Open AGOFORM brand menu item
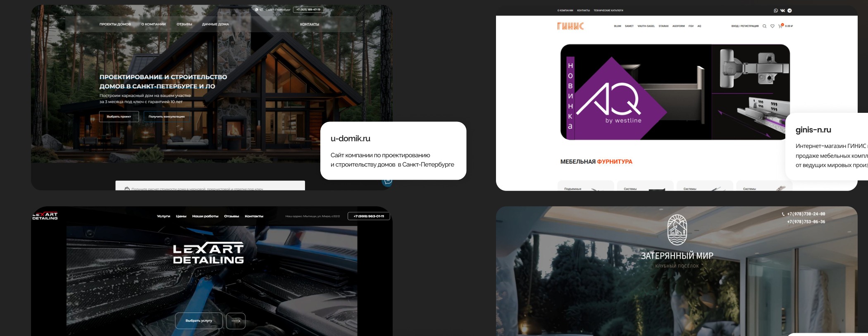 click(x=679, y=26)
